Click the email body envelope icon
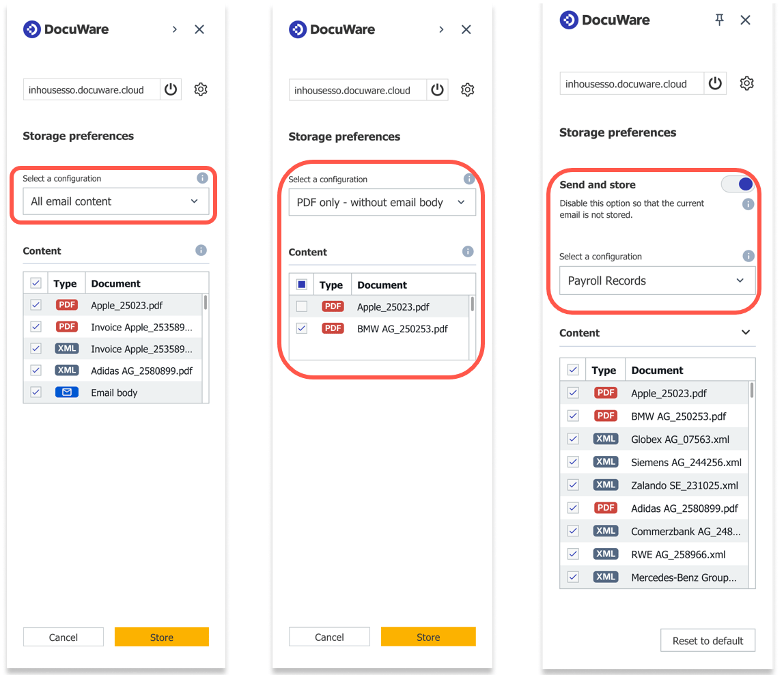The height and width of the screenshot is (675, 784). [x=67, y=392]
